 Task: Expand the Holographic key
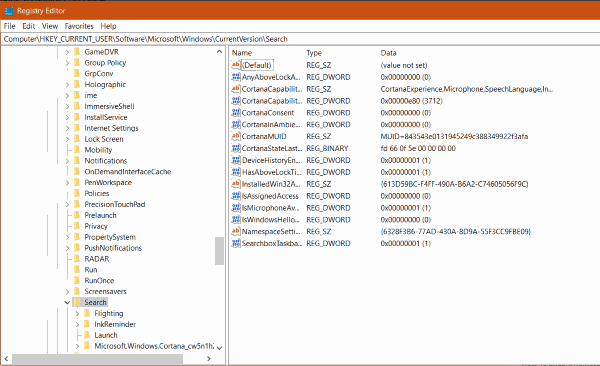(x=67, y=85)
